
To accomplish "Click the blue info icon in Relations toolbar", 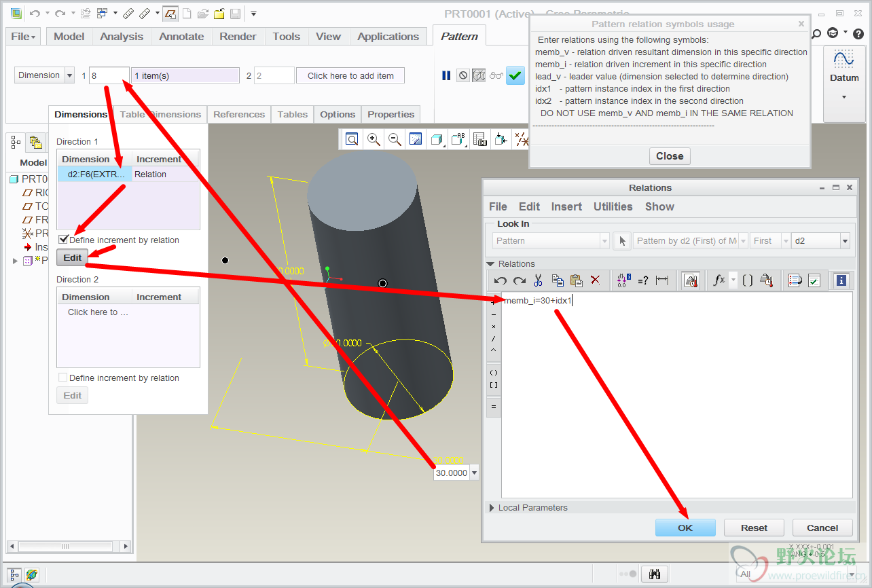I will click(841, 280).
